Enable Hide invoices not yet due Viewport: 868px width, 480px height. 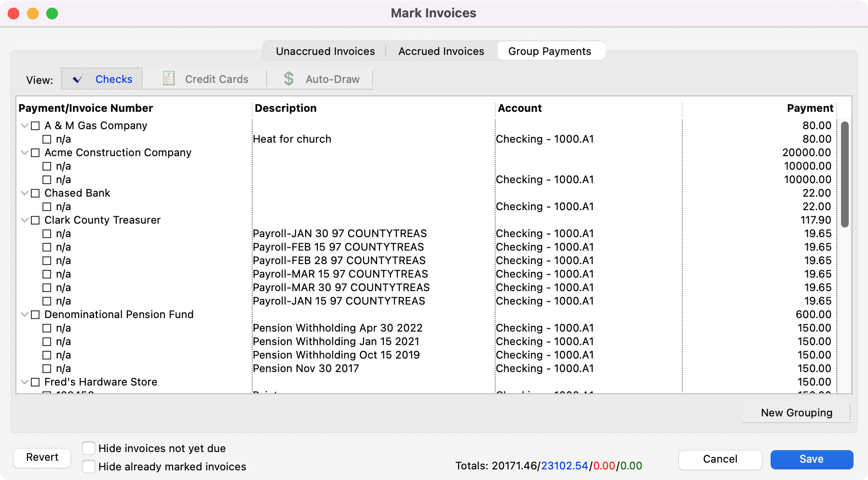[88, 448]
